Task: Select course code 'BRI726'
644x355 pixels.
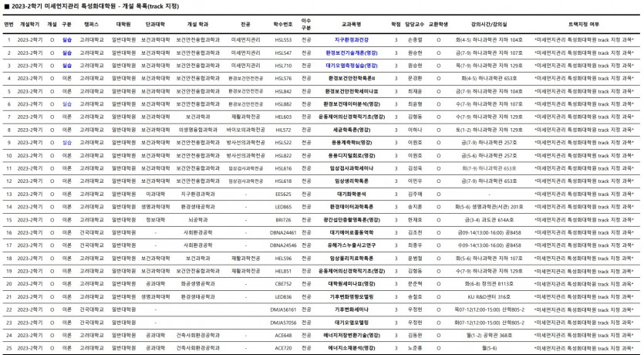Action: (283, 220)
